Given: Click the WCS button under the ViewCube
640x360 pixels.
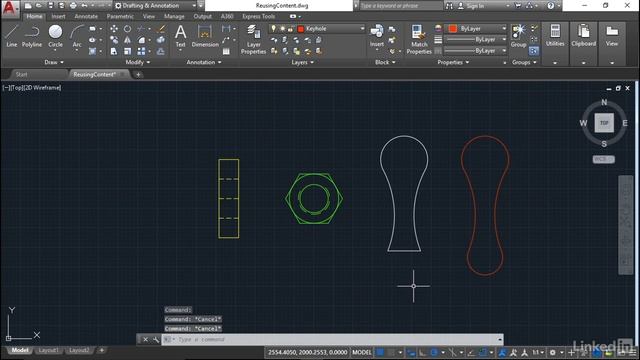Looking at the screenshot, I should point(603,159).
